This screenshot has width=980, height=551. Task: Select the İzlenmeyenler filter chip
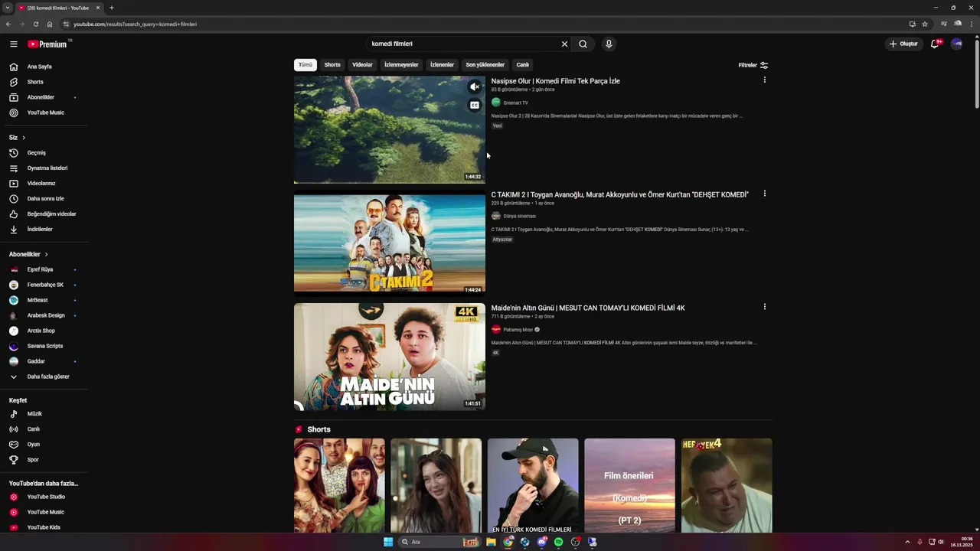click(401, 65)
